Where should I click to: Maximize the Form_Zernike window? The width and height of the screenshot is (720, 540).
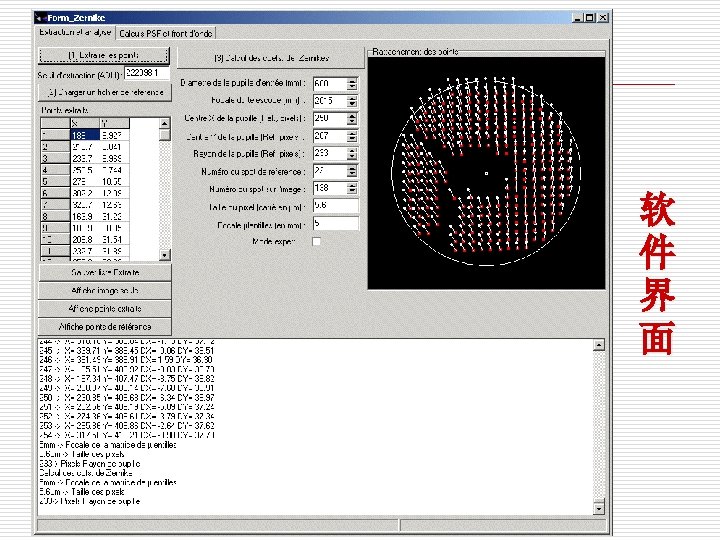(x=590, y=18)
